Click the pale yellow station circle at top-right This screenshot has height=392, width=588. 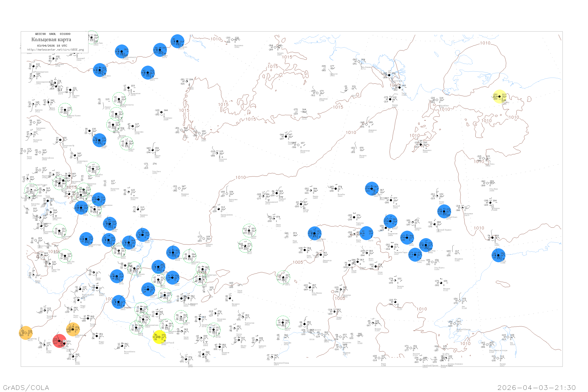point(499,96)
